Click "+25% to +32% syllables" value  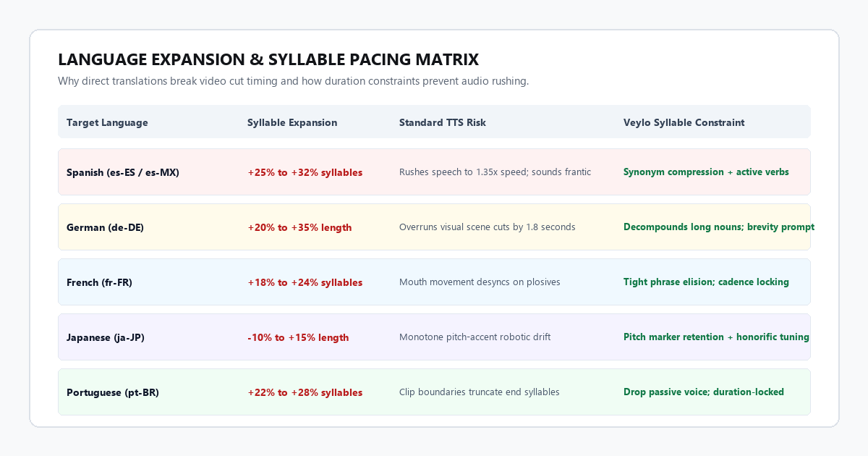[305, 172]
